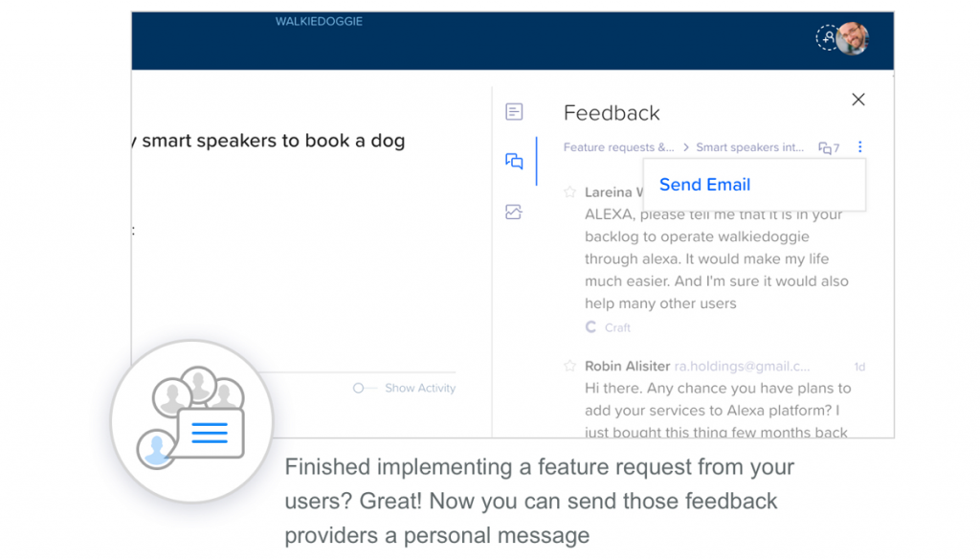The image size is (980, 560).
Task: Close the Feedback panel with the X
Action: (x=857, y=99)
